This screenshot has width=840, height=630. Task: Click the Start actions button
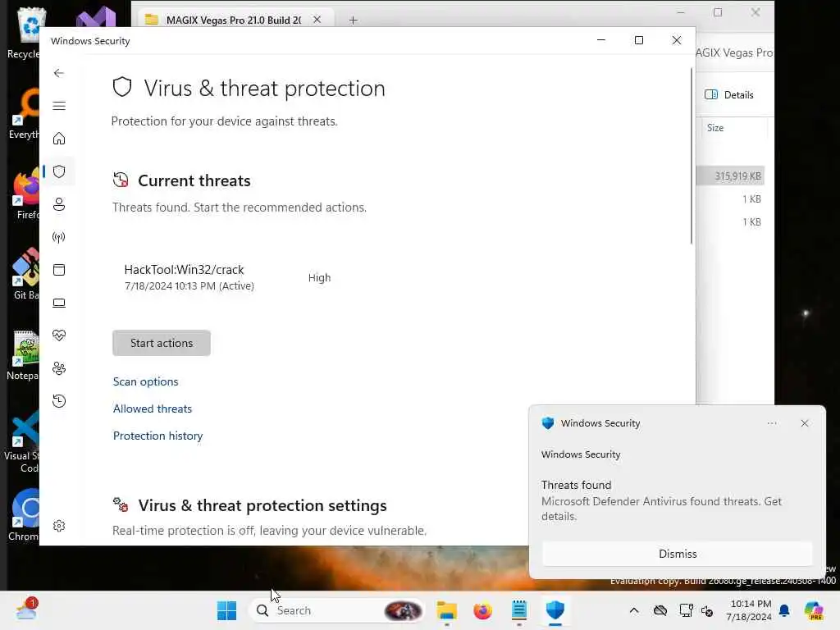coord(162,343)
